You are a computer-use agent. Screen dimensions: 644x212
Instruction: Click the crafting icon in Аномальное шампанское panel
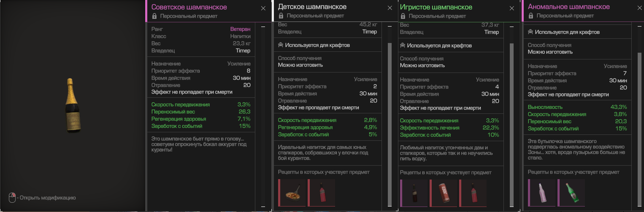[531, 32]
